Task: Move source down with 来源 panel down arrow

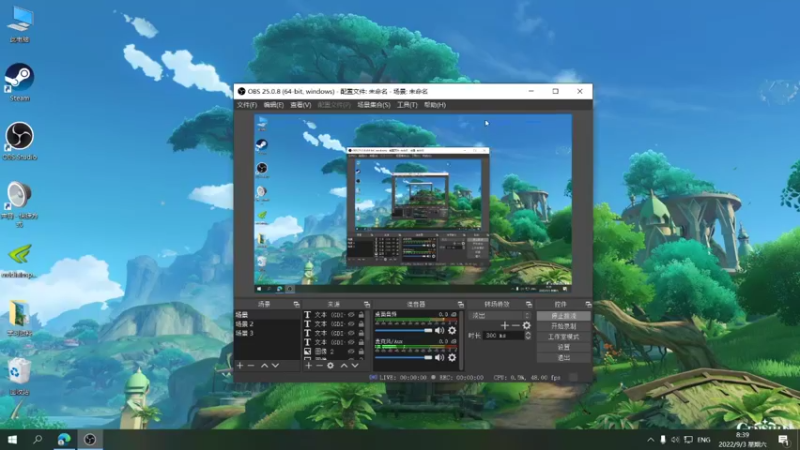Action: (x=355, y=365)
